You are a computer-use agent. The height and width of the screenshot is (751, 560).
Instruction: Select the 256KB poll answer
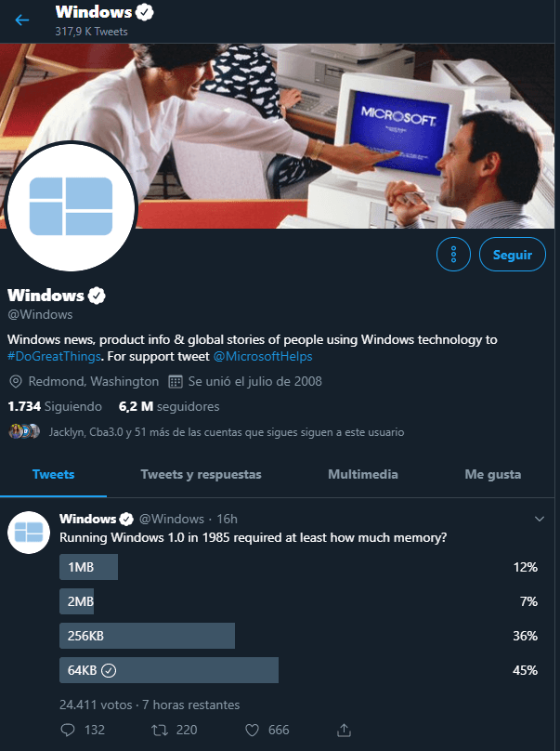[299, 636]
